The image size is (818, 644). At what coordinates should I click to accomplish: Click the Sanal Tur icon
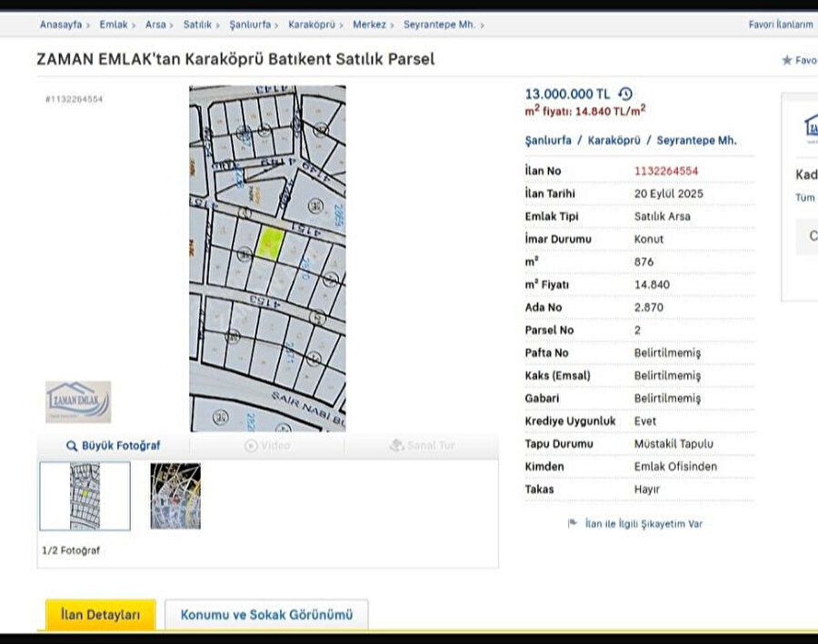(396, 446)
